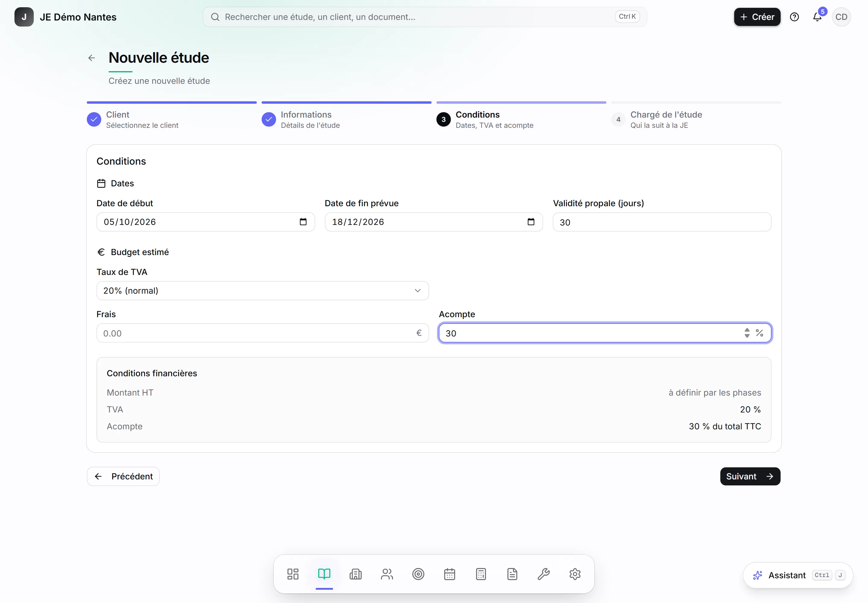Image resolution: width=868 pixels, height=603 pixels.
Task: Click the 'Budget estimé' section label
Action: click(x=140, y=252)
